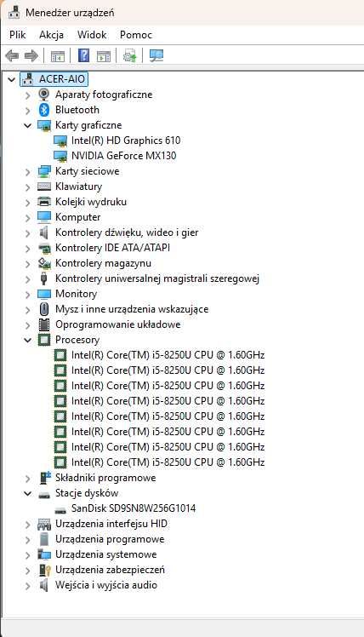
Task: Select Kontrolery magazynu category label
Action: point(103,263)
